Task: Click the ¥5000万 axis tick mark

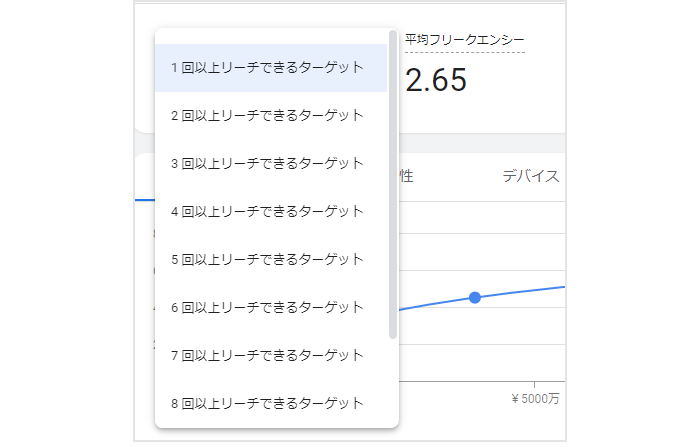Action: 534,384
